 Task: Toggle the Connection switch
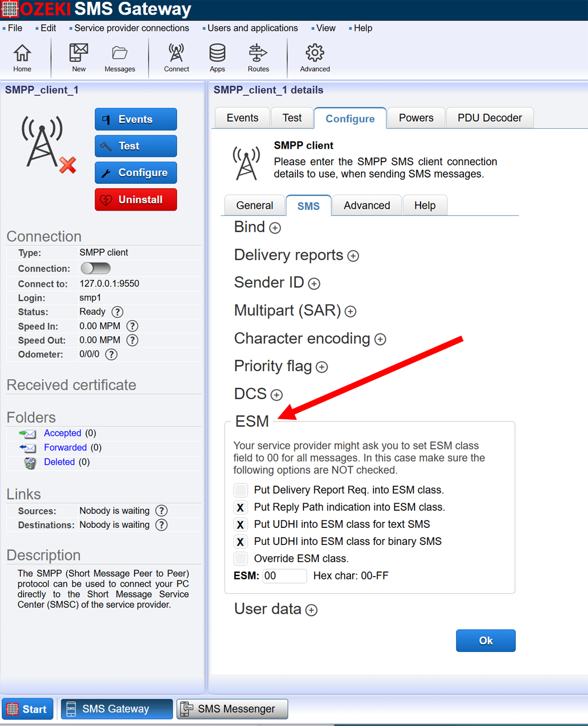(x=95, y=269)
